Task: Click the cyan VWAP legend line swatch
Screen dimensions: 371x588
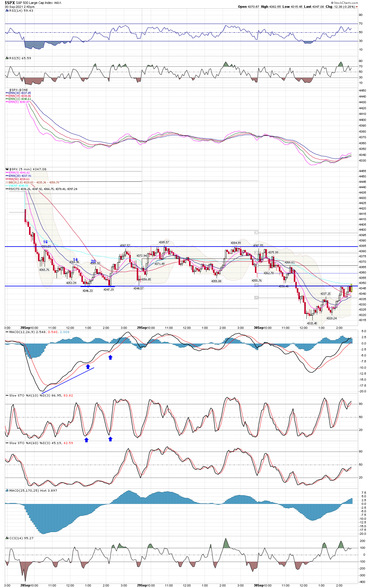Action: (x=7, y=186)
